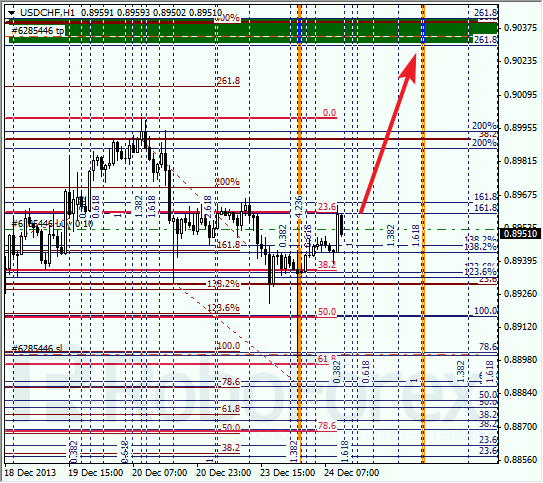
Task: Select the #6285446 tp order label
Action: click(x=37, y=31)
